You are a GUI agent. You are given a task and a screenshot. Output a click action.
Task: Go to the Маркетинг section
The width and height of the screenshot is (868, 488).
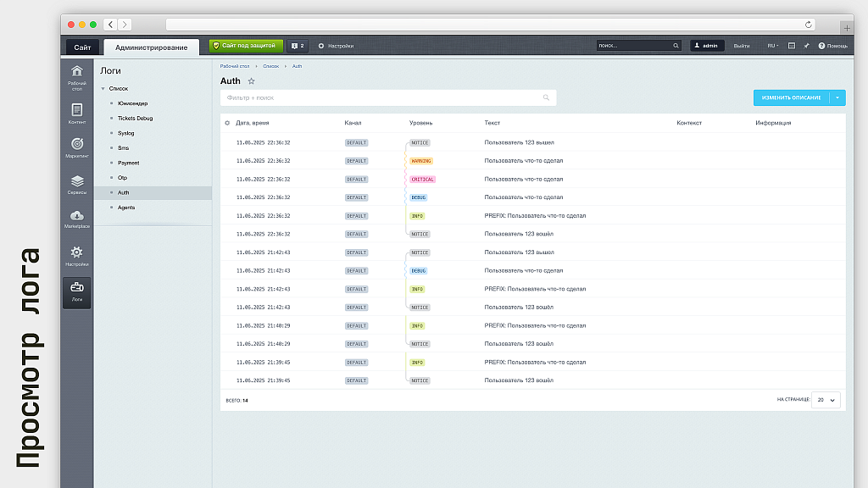pos(76,148)
